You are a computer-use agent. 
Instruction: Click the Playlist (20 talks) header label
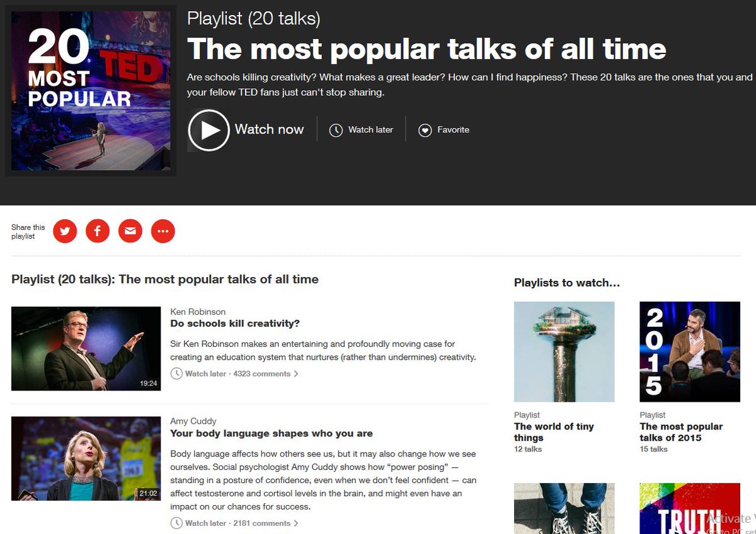254,18
